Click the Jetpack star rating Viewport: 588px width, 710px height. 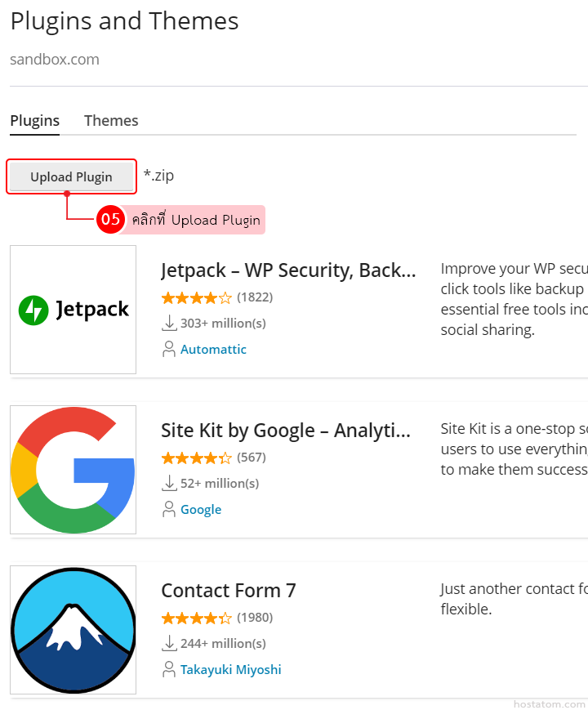(x=196, y=297)
